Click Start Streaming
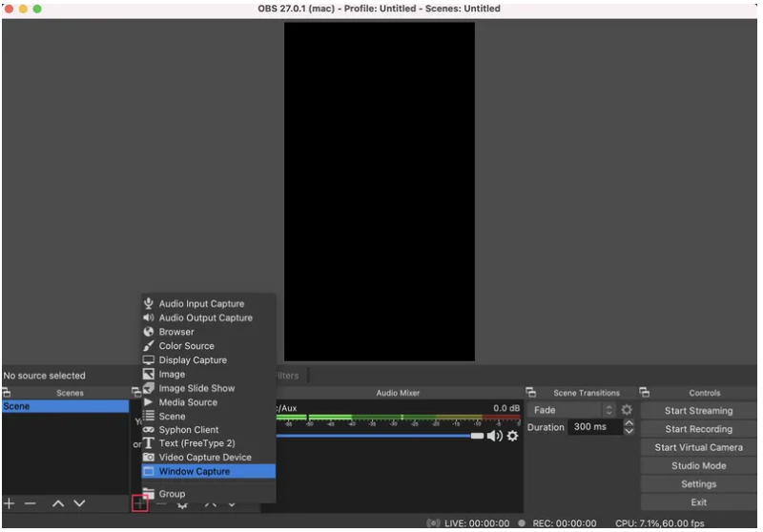 [698, 410]
